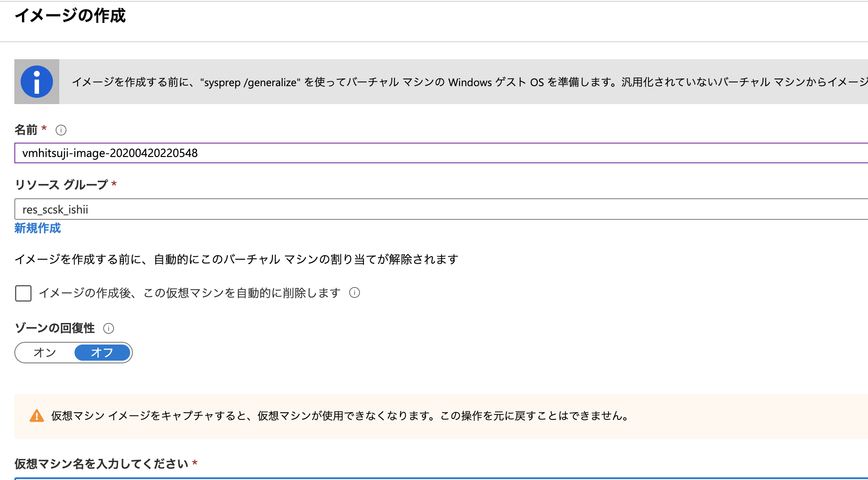
Task: Click the リソース グループ label
Action: (x=61, y=185)
